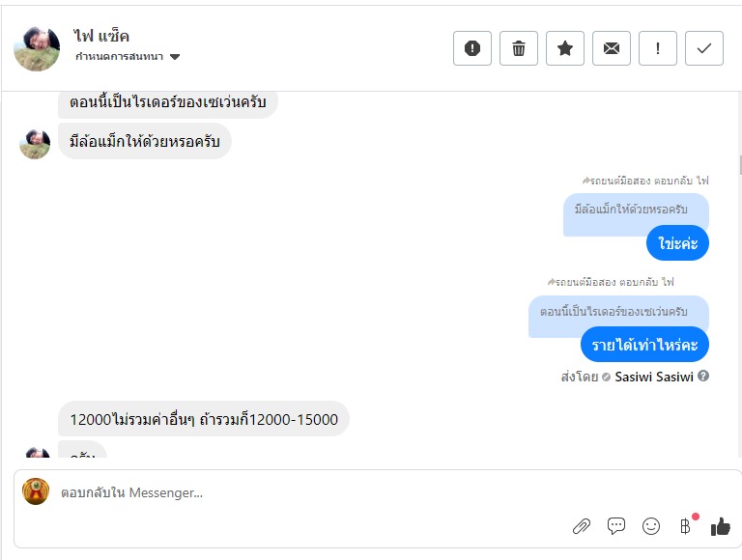The width and height of the screenshot is (742, 560).
Task: Click the Baht payment request icon
Action: pyautogui.click(x=686, y=526)
